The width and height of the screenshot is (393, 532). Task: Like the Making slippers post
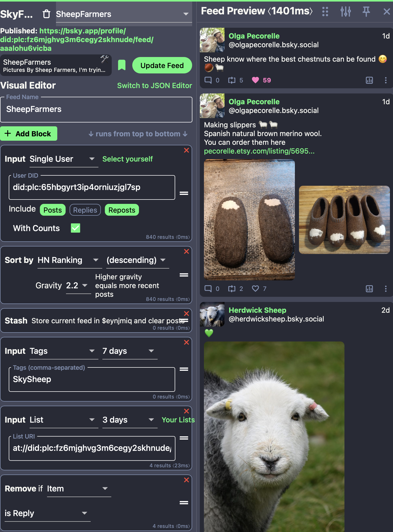click(255, 289)
